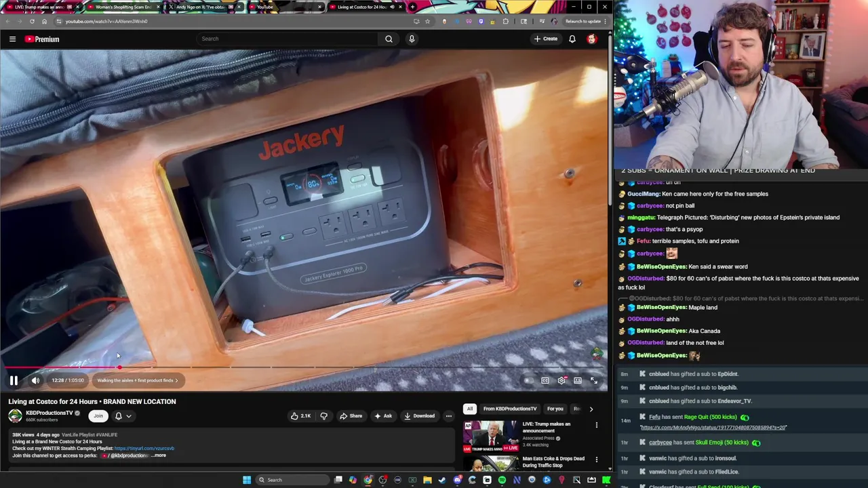
Task: Switch to the plain 'YouTube' browser tab
Action: point(285,7)
